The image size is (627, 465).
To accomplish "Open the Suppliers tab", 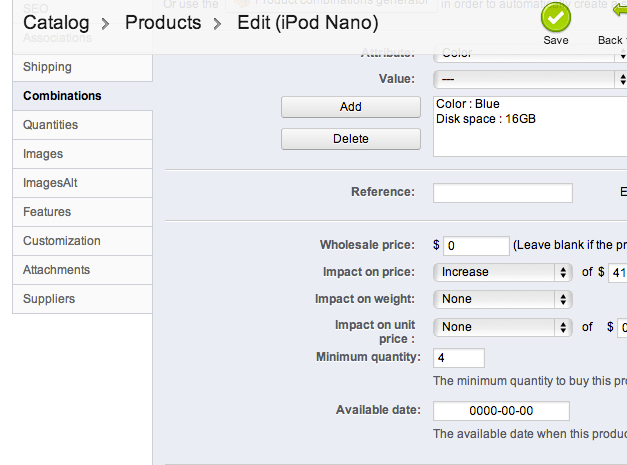I will (49, 299).
